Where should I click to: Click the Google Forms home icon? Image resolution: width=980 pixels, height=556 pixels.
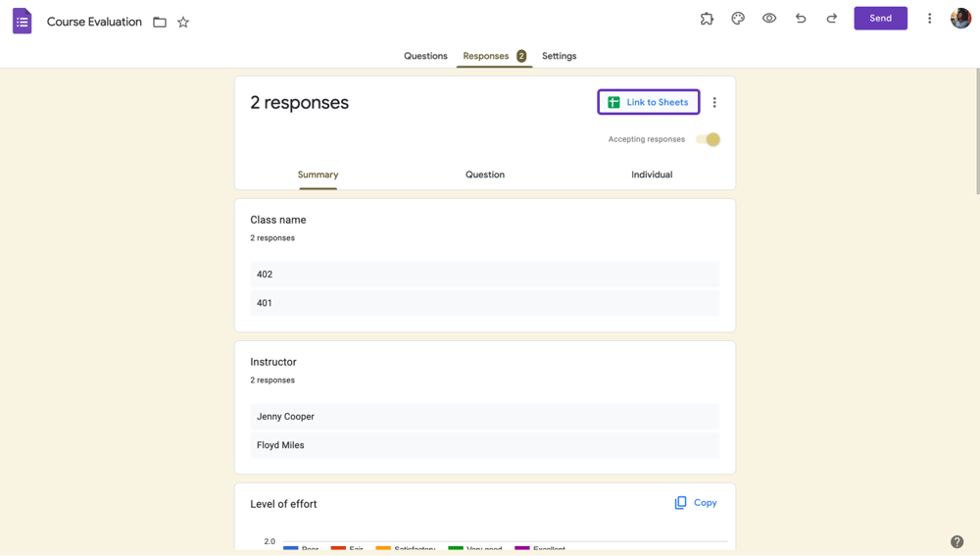point(22,22)
